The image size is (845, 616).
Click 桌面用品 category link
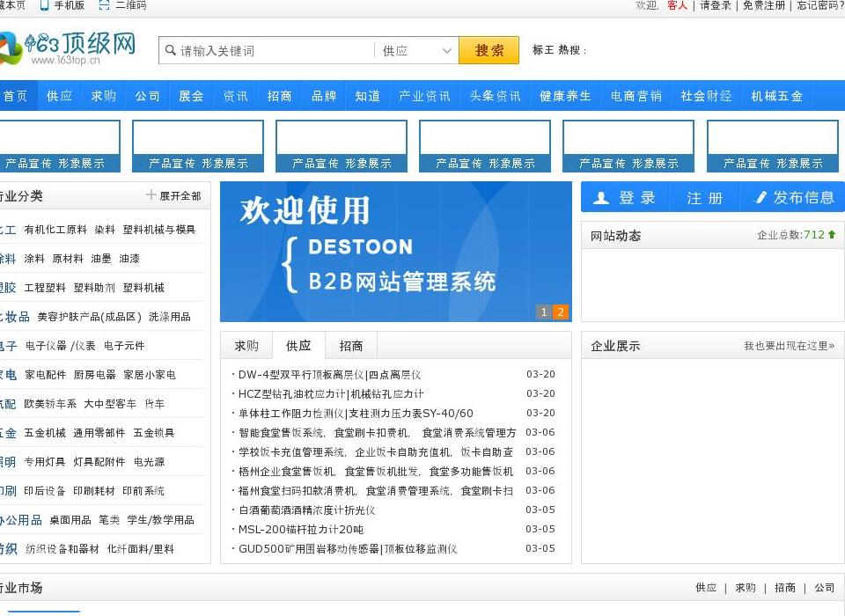70,520
